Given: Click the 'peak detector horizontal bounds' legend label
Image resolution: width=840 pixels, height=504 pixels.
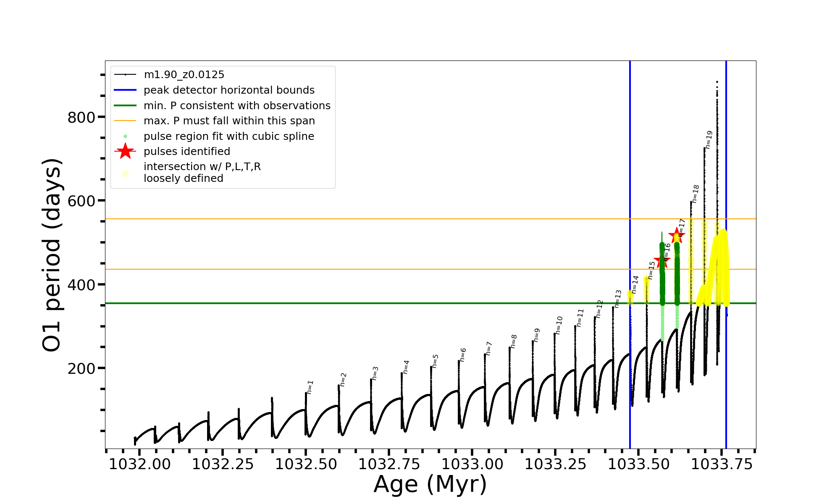Looking at the screenshot, I should pos(229,90).
